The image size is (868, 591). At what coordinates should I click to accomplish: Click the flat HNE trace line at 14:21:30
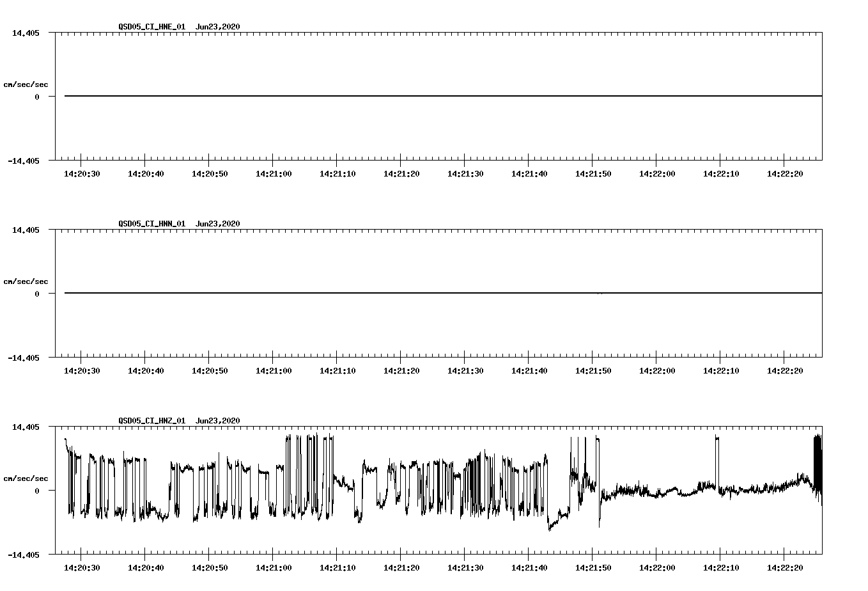click(465, 96)
